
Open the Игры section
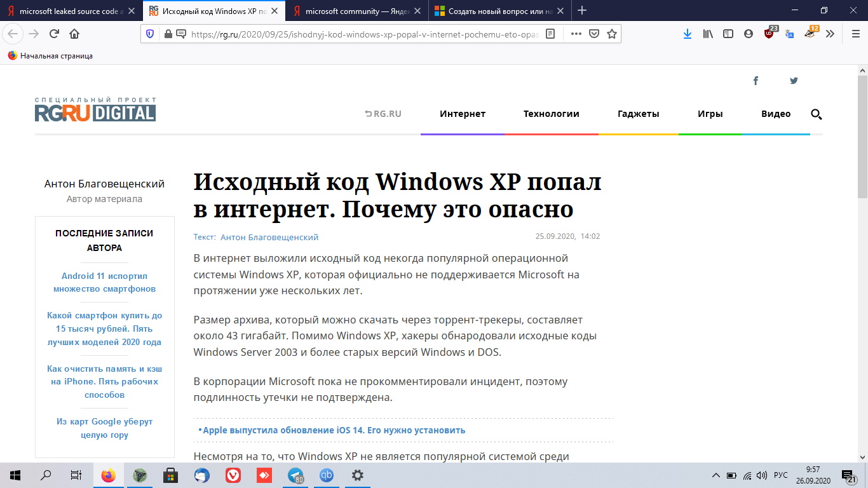tap(710, 114)
